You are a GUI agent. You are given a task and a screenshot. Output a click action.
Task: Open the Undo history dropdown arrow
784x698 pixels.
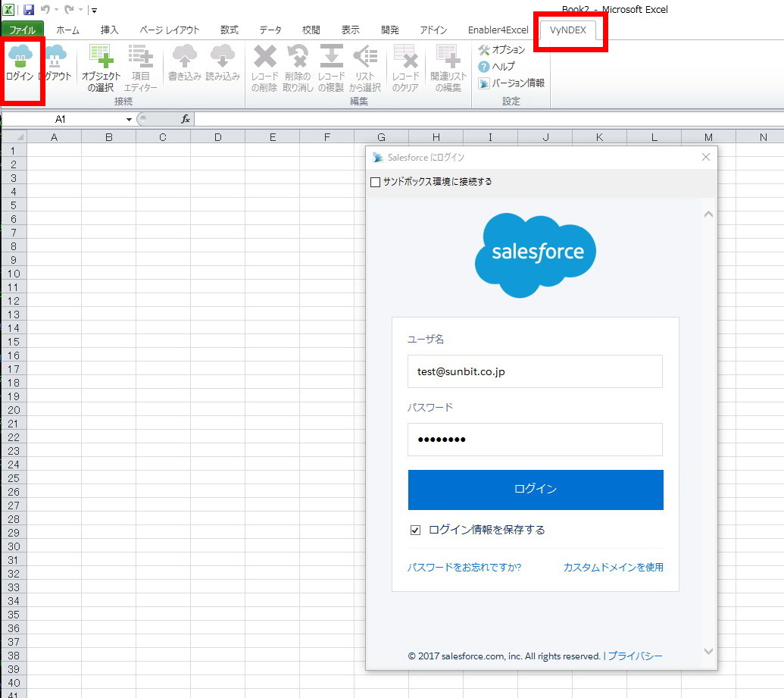point(56,10)
